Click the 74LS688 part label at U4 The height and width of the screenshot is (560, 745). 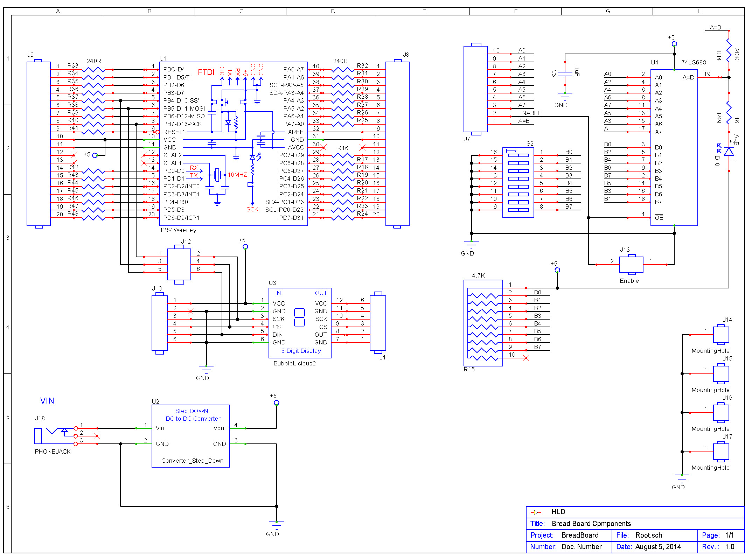(694, 62)
